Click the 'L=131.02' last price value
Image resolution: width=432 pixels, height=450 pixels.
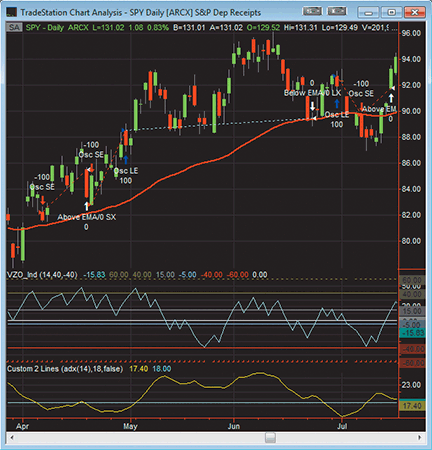tap(108, 27)
